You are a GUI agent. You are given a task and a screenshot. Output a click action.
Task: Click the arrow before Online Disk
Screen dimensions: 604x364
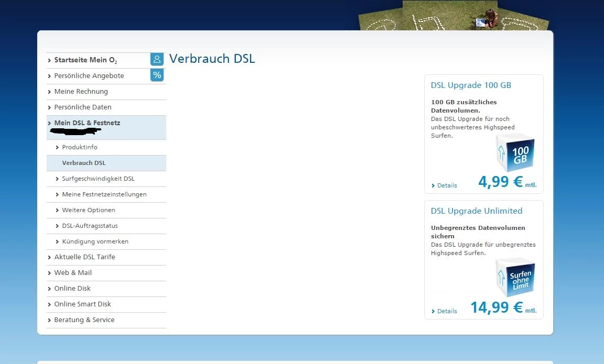point(49,289)
